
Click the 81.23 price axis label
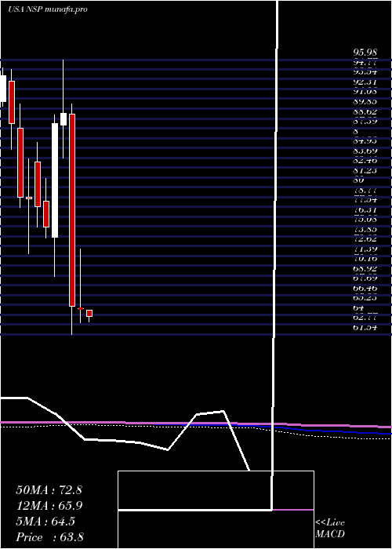point(365,171)
